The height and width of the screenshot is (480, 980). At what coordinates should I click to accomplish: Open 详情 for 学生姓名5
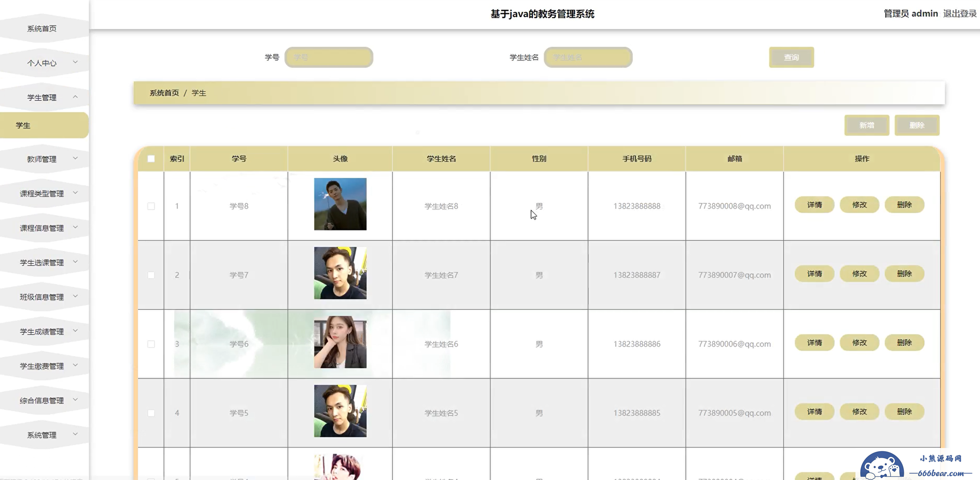click(814, 412)
